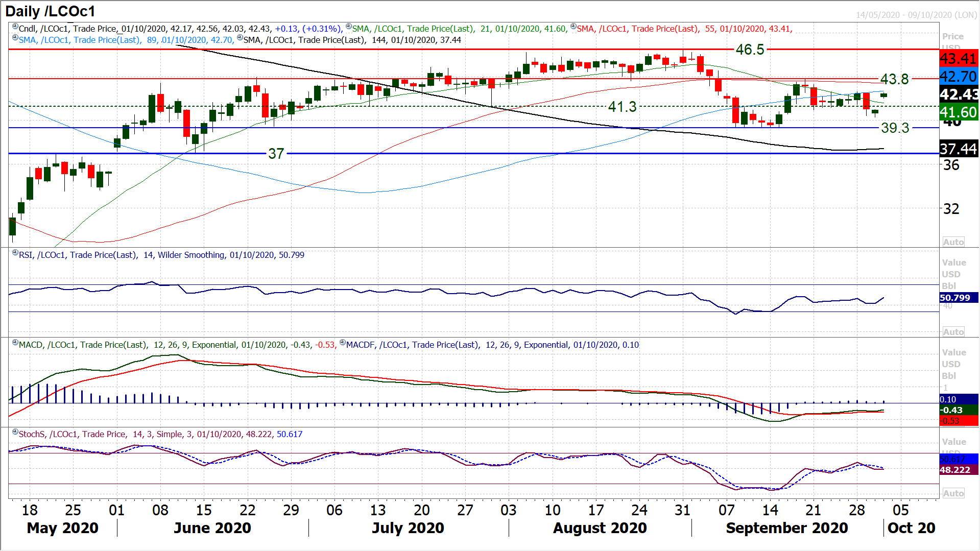Click the 14/05/2020 - 09/10/2020 date range
980x551 pixels.
pos(916,15)
